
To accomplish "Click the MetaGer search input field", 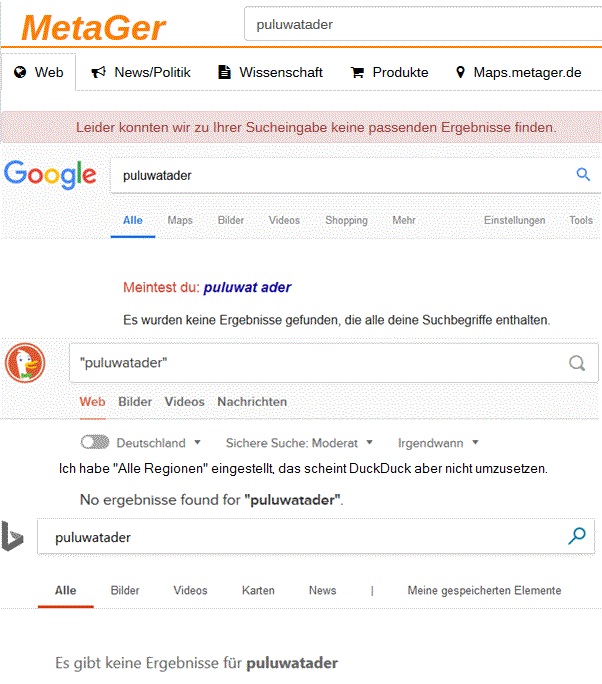I will 423,24.
